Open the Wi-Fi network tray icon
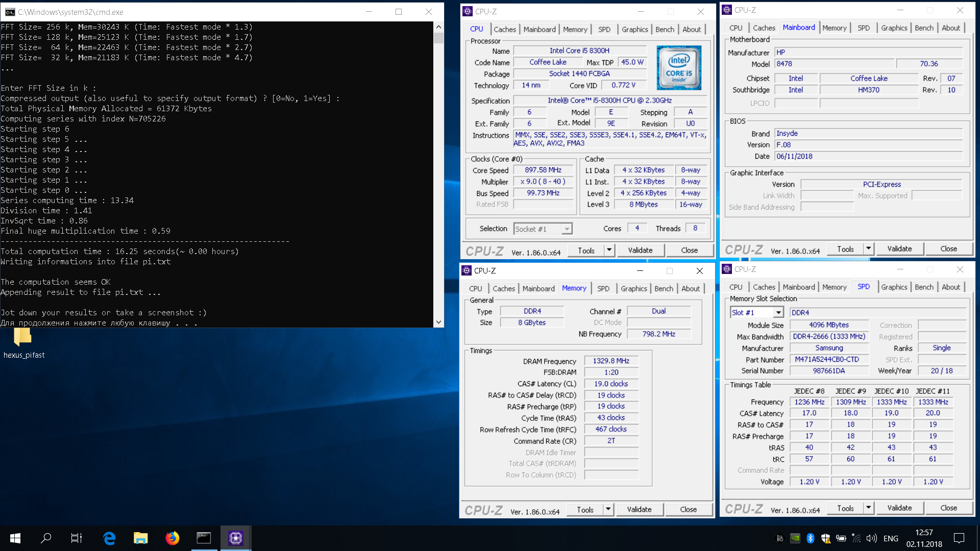 pyautogui.click(x=856, y=538)
